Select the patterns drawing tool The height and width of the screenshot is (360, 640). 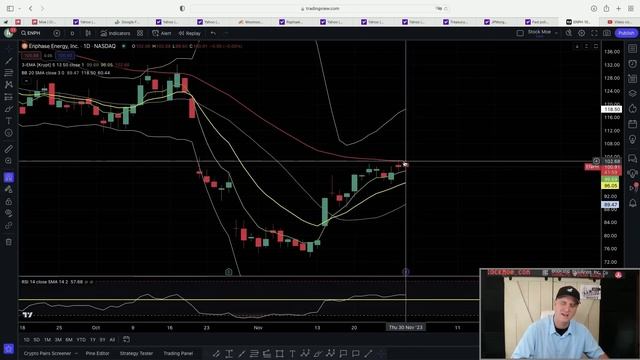point(9,85)
